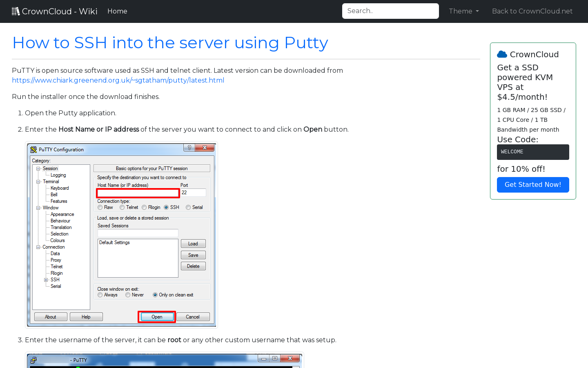Image resolution: width=588 pixels, height=368 pixels.
Task: Click the About button
Action: 51,317
